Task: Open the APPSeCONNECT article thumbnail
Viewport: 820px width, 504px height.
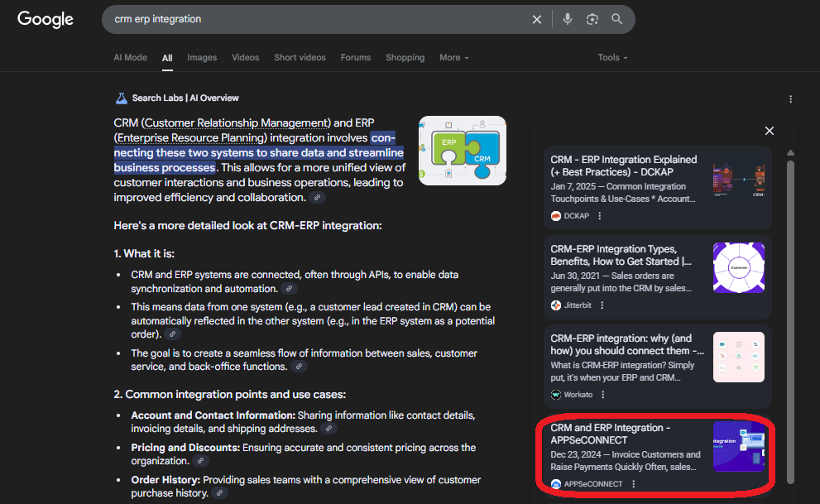Action: (738, 447)
